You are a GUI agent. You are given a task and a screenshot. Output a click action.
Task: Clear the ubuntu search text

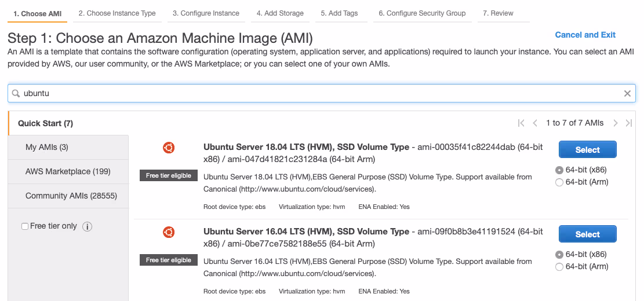tap(627, 94)
